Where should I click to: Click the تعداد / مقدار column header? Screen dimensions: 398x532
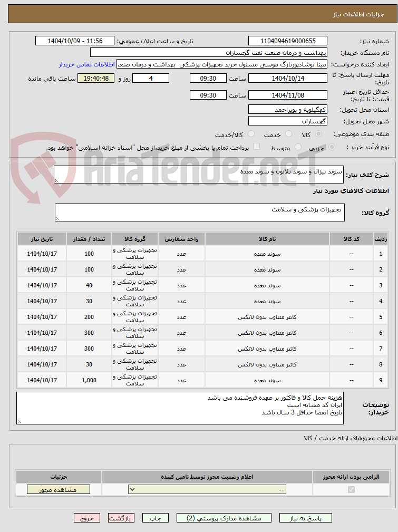[89, 239]
